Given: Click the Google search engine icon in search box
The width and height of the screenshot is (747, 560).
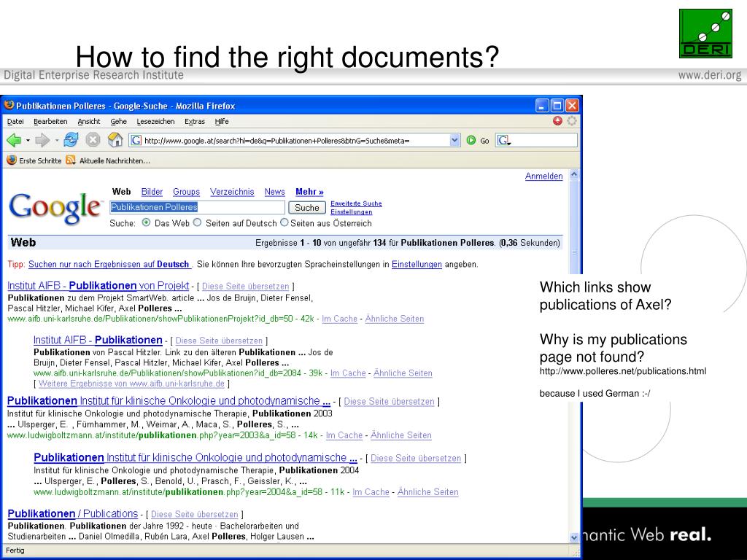Looking at the screenshot, I should (503, 140).
